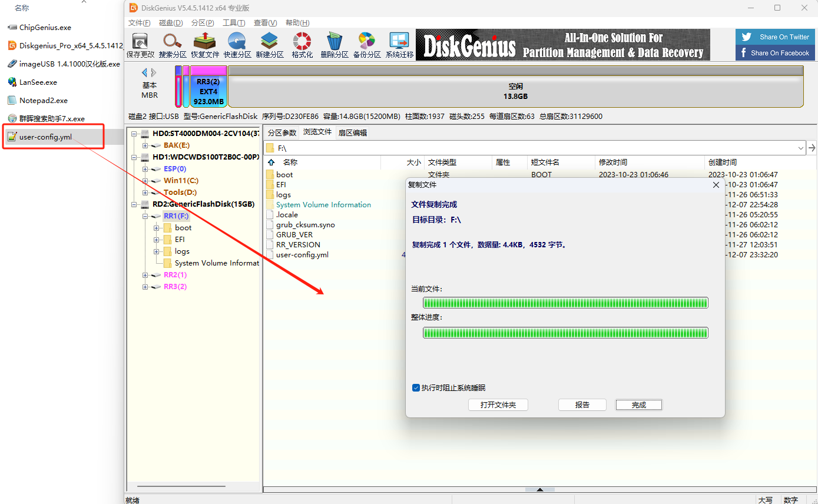Uncheck prevent system sleep (执行时阻止系统睡眠) checkbox

416,388
